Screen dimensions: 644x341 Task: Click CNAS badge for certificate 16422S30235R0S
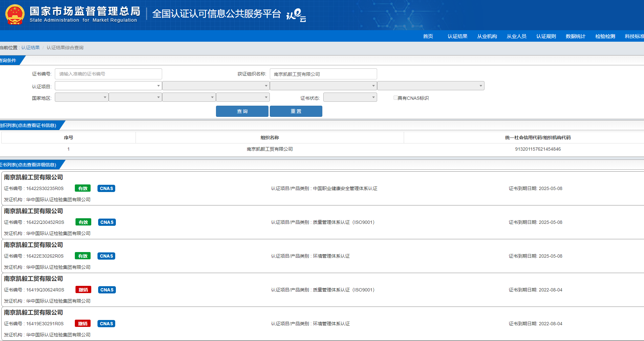pyautogui.click(x=106, y=188)
